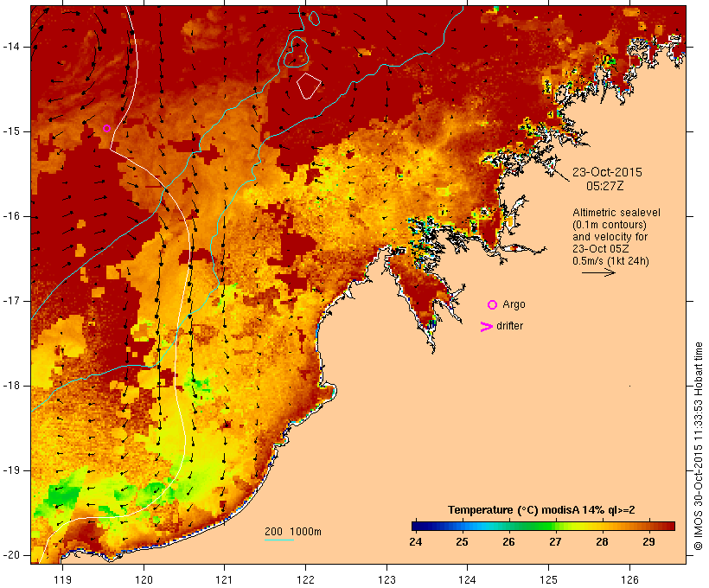Click the magenta Argo float circle on map
The image size is (709, 588).
coord(106,129)
